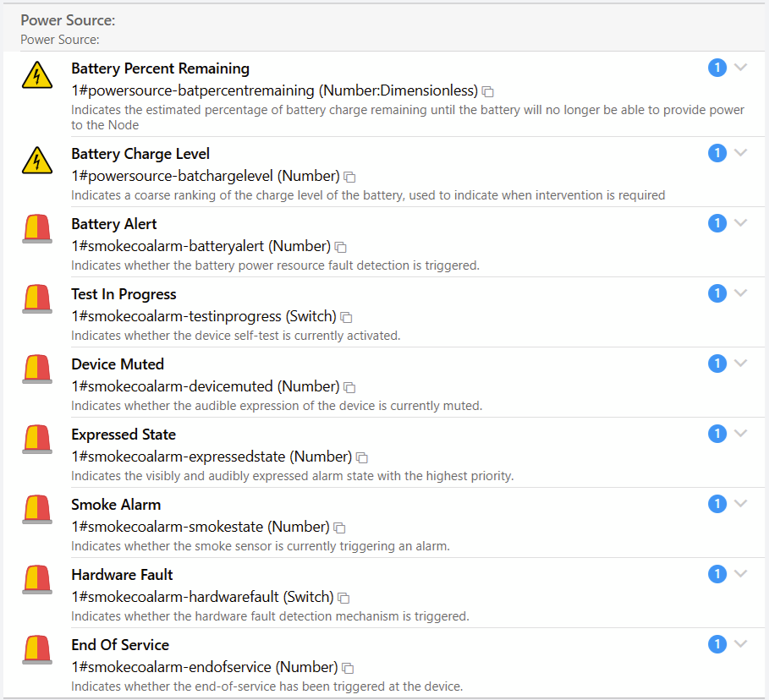Viewport: 769px width, 700px height.
Task: Expand the Battery Percent Remaining channel
Action: (x=741, y=68)
